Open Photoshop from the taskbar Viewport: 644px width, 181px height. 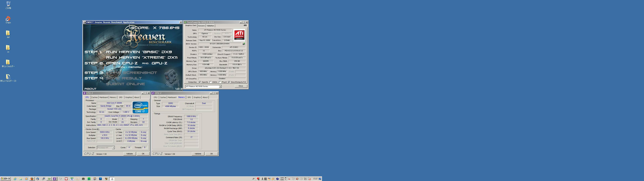click(100, 179)
